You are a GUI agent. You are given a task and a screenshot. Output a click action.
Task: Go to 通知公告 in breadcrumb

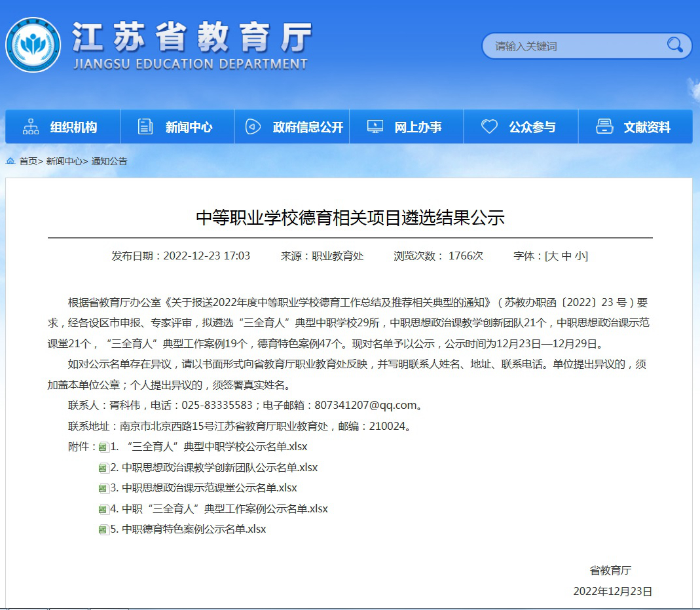[x=109, y=161]
